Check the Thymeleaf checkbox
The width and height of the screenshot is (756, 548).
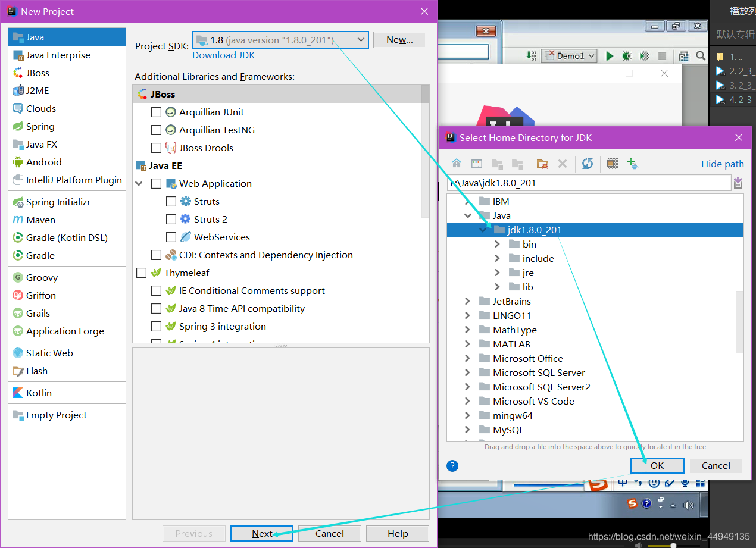coord(141,273)
